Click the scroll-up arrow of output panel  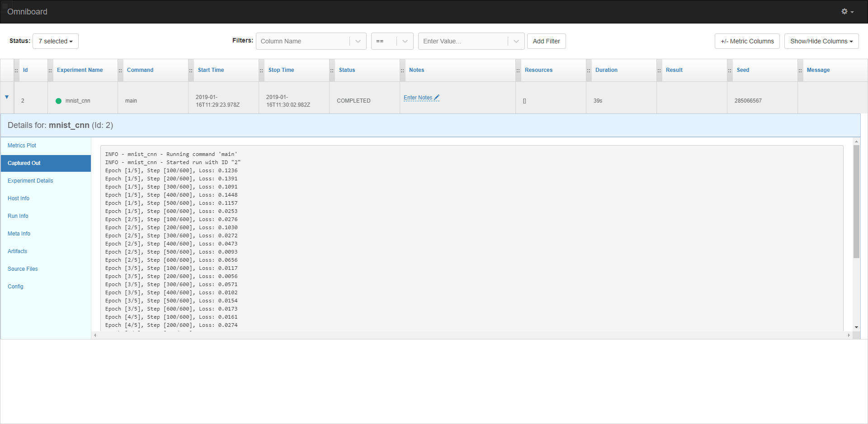[x=856, y=141]
